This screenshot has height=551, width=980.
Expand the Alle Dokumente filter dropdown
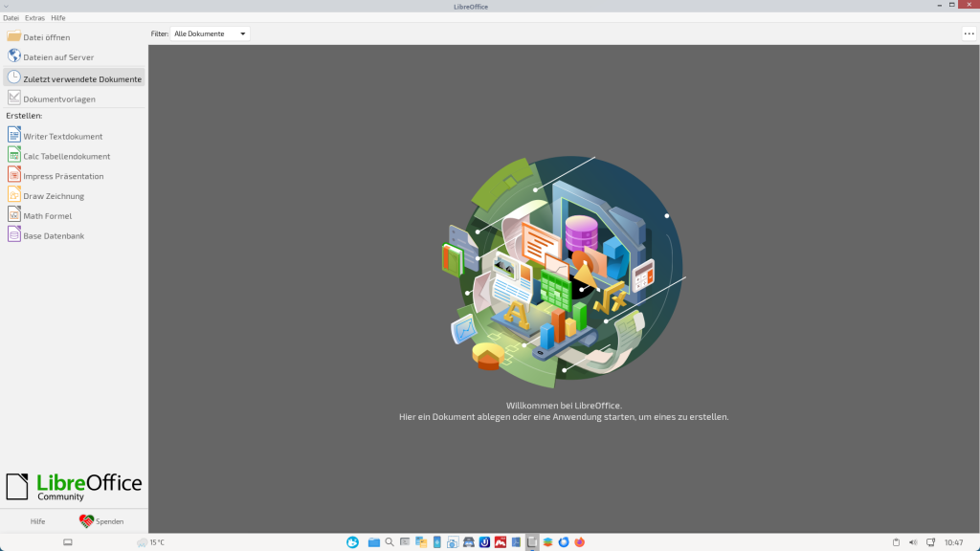pos(211,33)
